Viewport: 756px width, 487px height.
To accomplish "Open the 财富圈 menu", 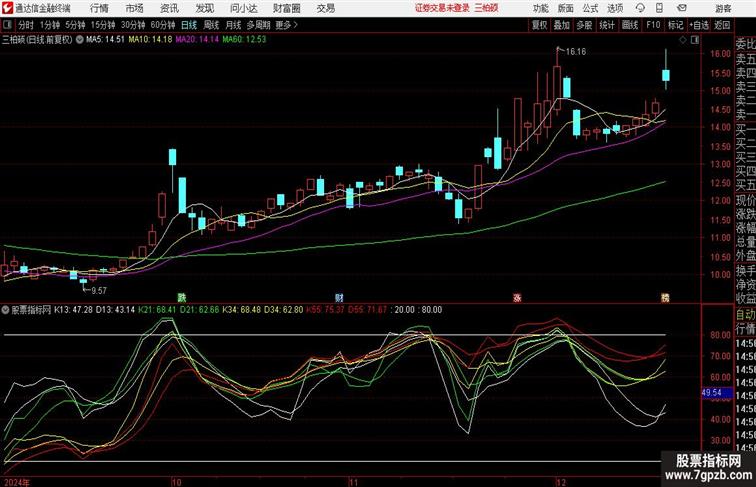I will [x=287, y=8].
